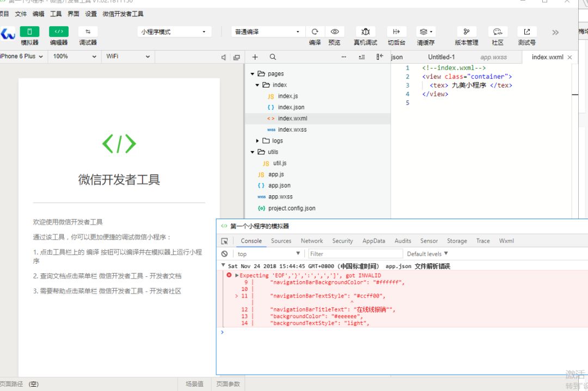Open index.js in the file tree

pyautogui.click(x=287, y=96)
